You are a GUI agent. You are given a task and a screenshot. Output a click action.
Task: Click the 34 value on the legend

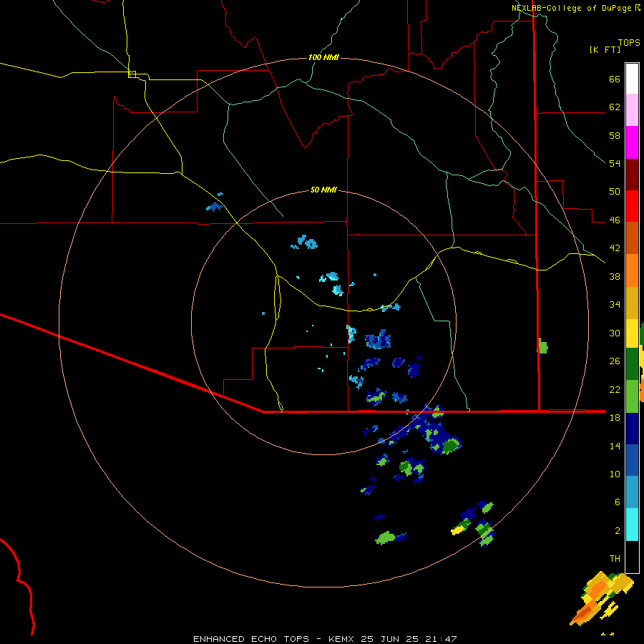point(615,305)
